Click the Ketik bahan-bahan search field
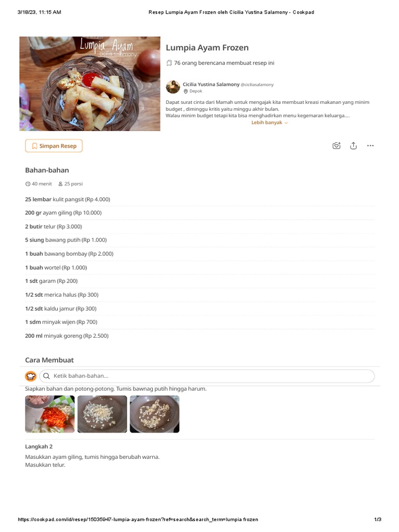The width and height of the screenshot is (399, 532). (x=207, y=376)
